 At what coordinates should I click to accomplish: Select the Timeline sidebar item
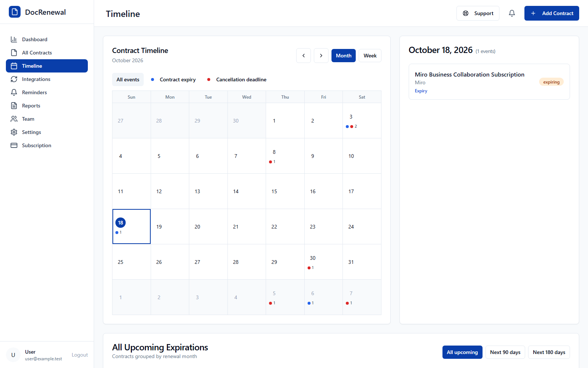47,66
